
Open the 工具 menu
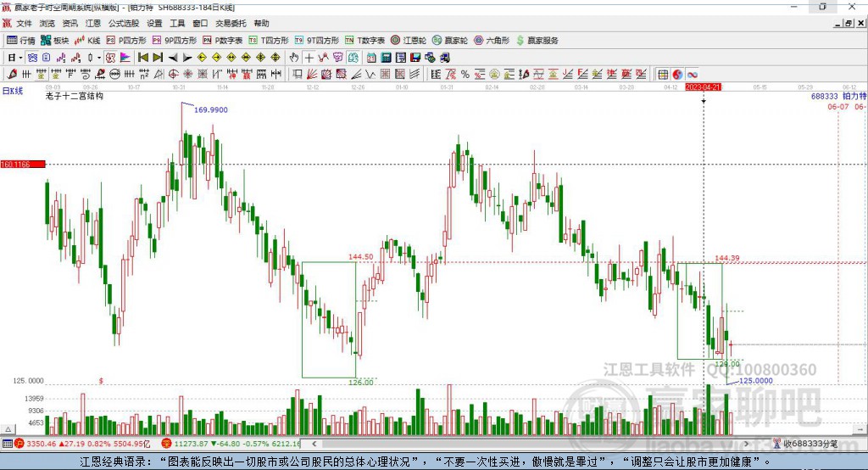177,23
